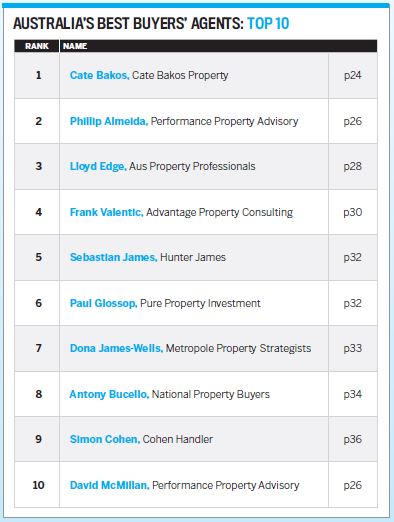Image resolution: width=394 pixels, height=522 pixels.
Task: Click the TOP 10 title text
Action: pyautogui.click(x=268, y=24)
